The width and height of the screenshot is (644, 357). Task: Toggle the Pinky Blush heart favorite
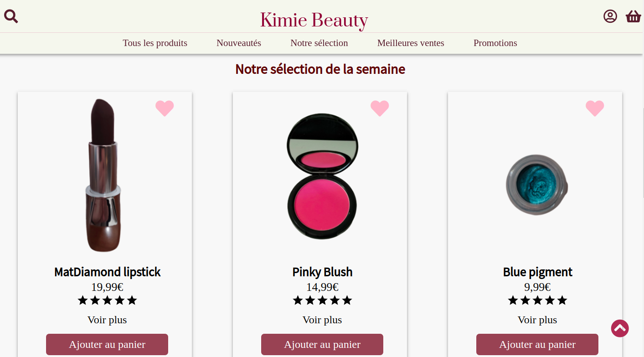coord(380,108)
